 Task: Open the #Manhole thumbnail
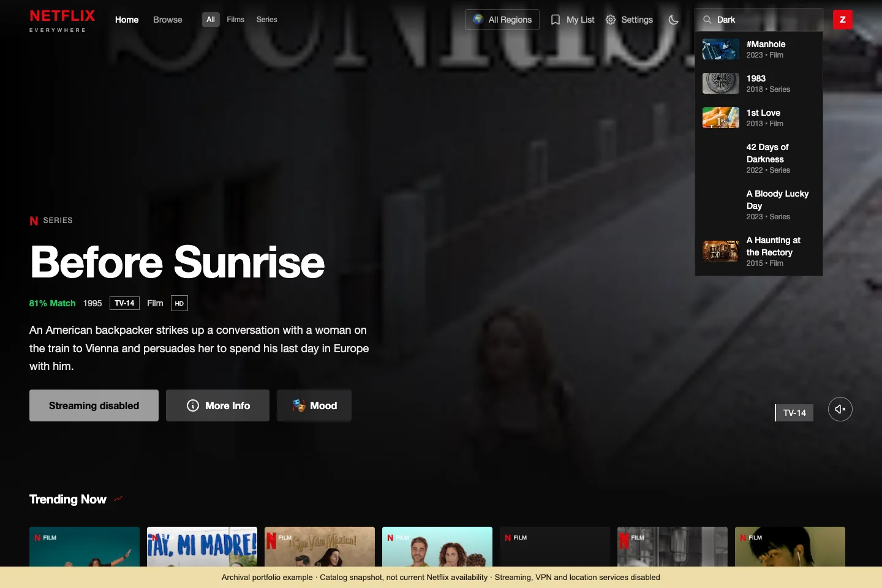[721, 49]
